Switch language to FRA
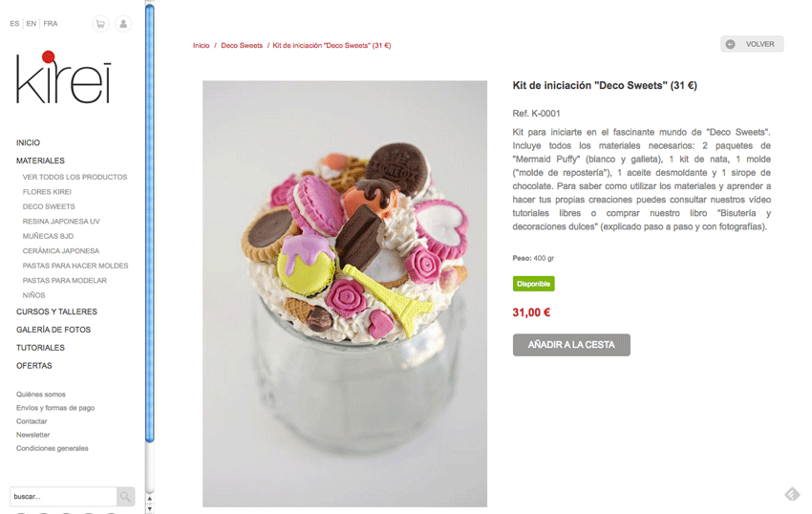 [x=51, y=23]
